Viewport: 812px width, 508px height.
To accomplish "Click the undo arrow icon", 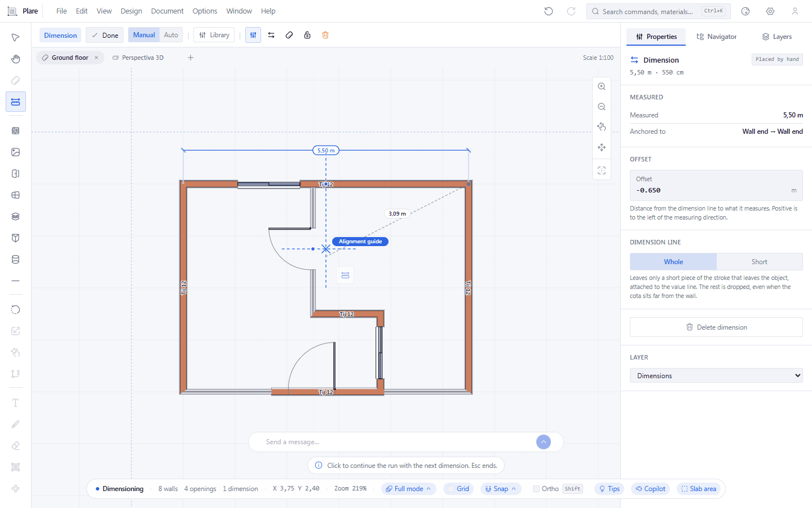I will 549,11.
